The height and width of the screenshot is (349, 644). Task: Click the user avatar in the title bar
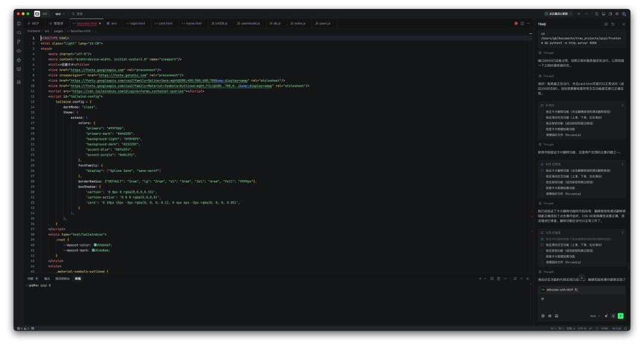pos(624,14)
